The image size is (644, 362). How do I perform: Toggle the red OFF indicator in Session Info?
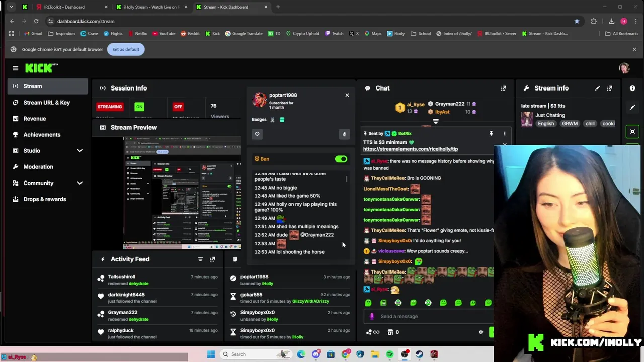coord(178,107)
